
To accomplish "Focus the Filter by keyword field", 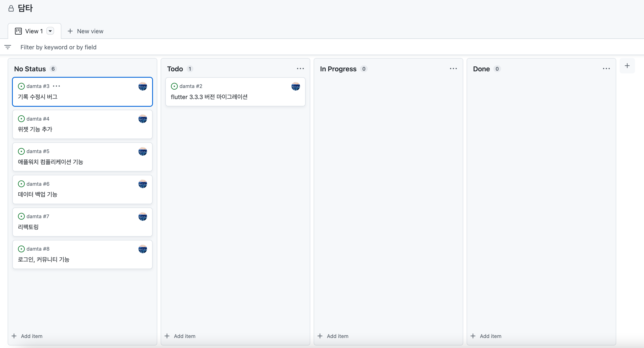I will (x=58, y=47).
